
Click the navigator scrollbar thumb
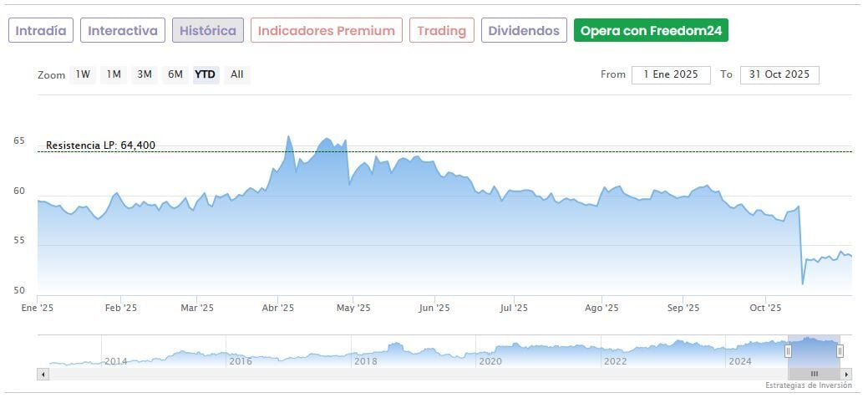click(x=814, y=374)
